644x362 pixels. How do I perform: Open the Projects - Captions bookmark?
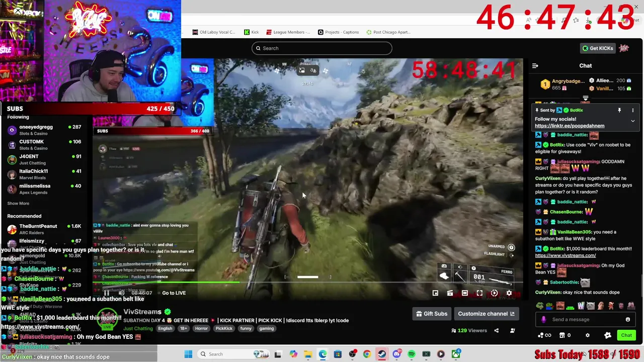339,32
